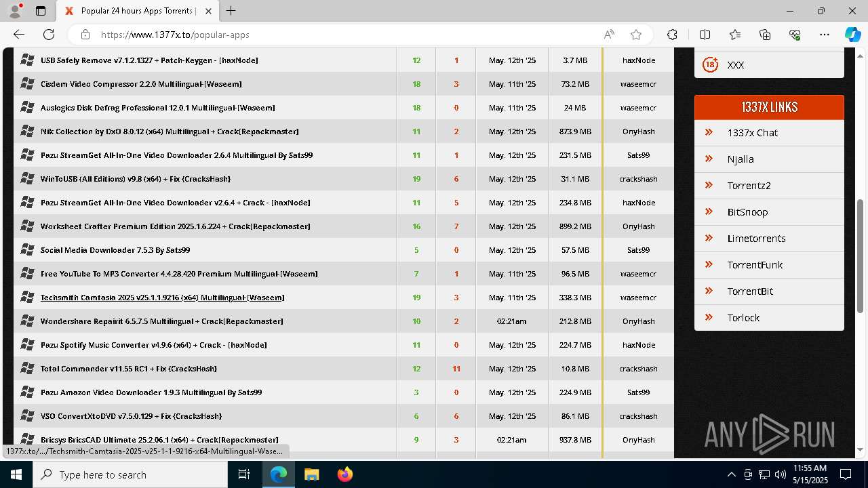The height and width of the screenshot is (488, 868).
Task: Open the XXX category link
Action: pyautogui.click(x=736, y=65)
